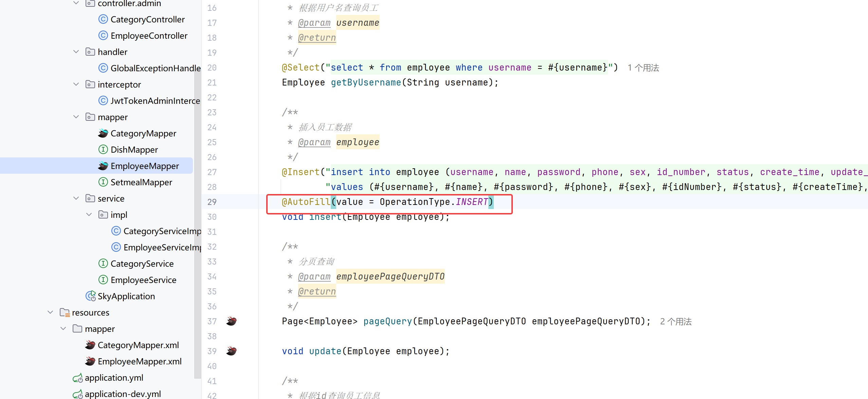Collapse the service package
The width and height of the screenshot is (868, 399).
coord(76,198)
